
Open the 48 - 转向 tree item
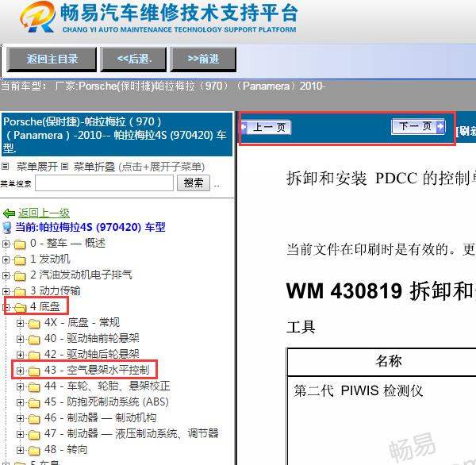66,449
